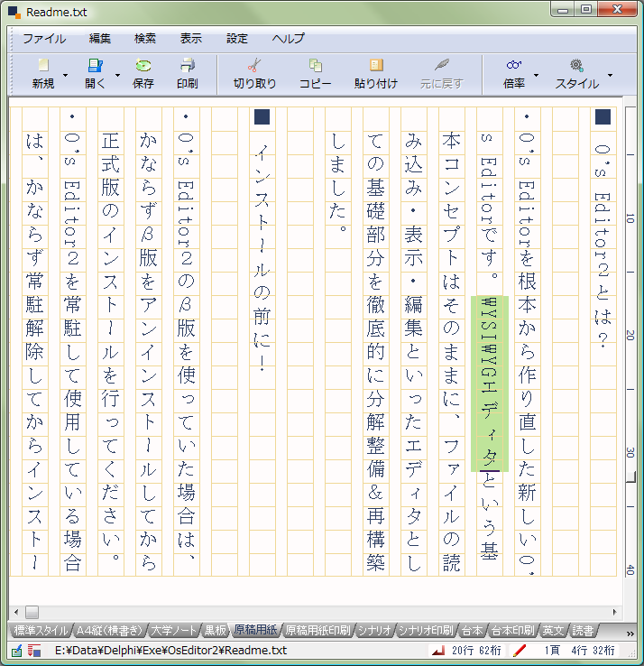
Task: Click the 4行 32桁 cursor position text
Action: point(593,651)
